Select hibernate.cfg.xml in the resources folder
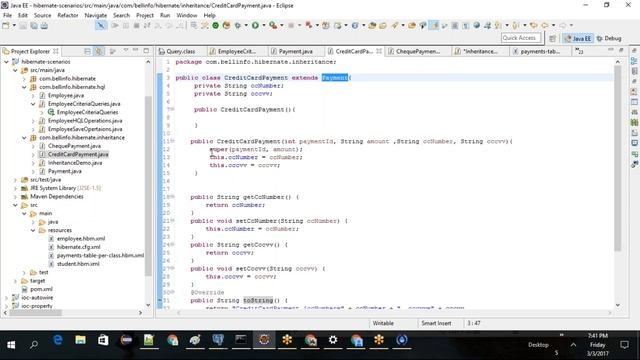Screen dimensions: 640x360 tap(78, 247)
